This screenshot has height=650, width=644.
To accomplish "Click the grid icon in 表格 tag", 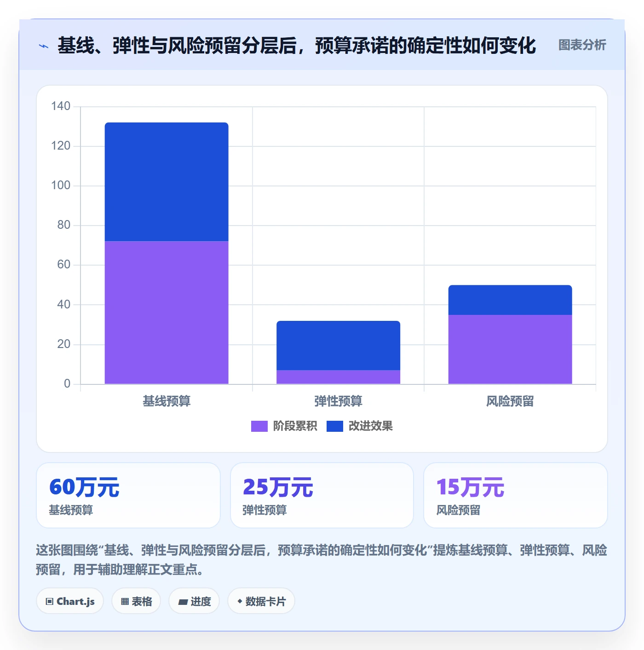I will click(x=125, y=602).
